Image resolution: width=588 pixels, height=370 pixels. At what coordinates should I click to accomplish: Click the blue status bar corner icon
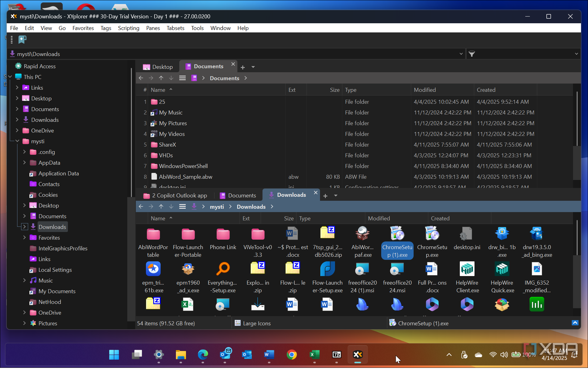click(x=575, y=323)
